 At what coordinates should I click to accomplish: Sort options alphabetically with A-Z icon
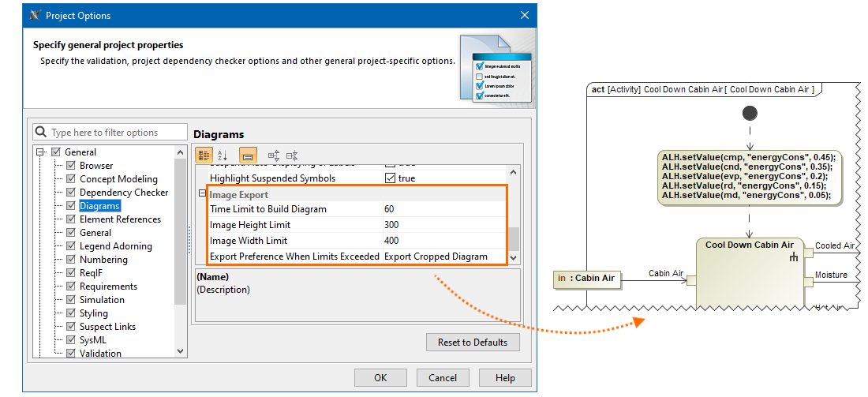[222, 155]
